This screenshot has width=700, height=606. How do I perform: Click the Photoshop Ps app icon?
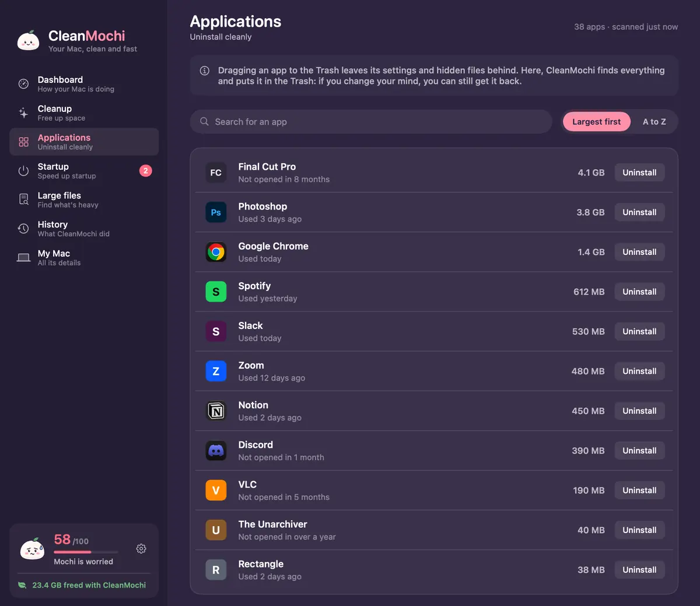click(x=216, y=212)
